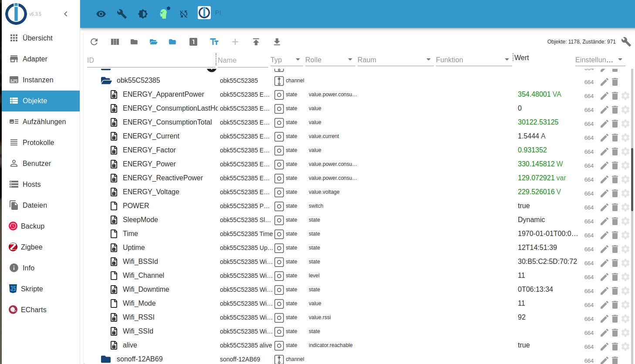Open Protokolle logs page

coord(41,142)
